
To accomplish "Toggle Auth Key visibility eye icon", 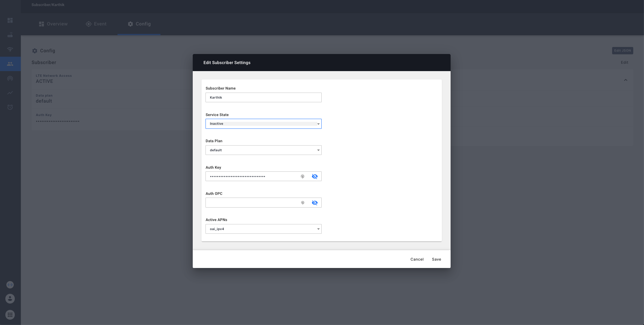I will click(x=315, y=176).
